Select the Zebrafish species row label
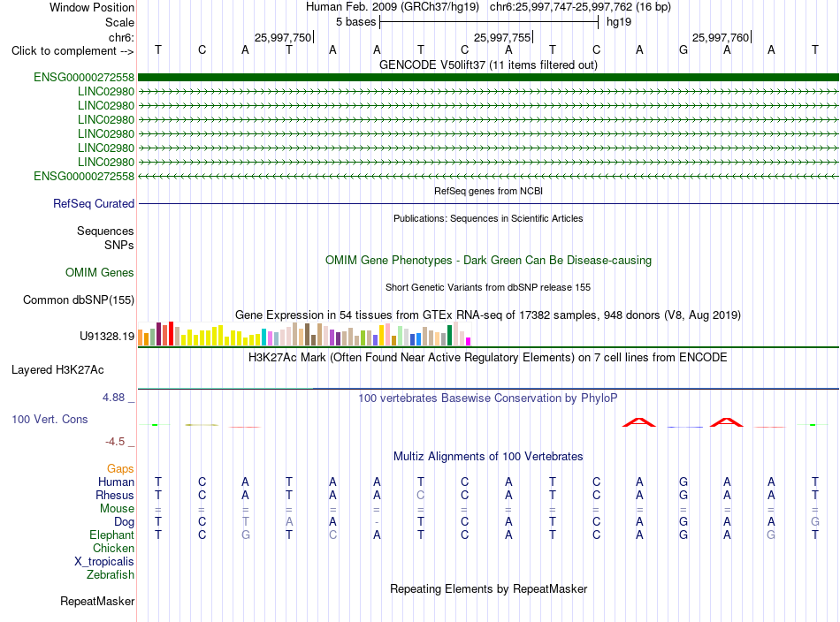This screenshot has height=622, width=840. (x=111, y=574)
